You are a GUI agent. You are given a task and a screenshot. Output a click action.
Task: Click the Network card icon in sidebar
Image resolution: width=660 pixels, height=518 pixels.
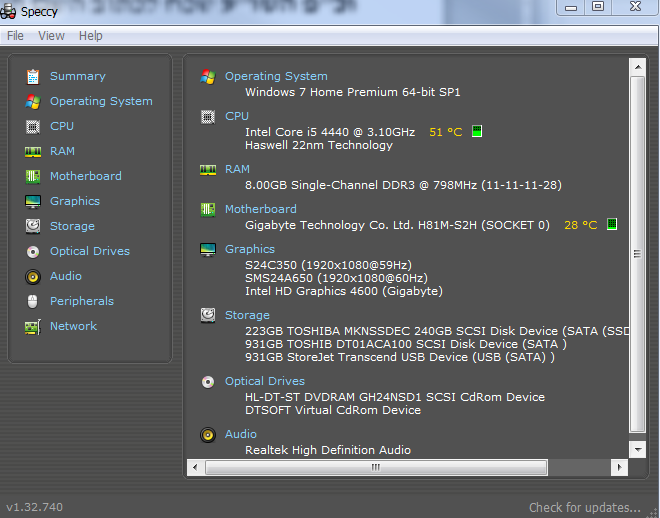coord(33,327)
